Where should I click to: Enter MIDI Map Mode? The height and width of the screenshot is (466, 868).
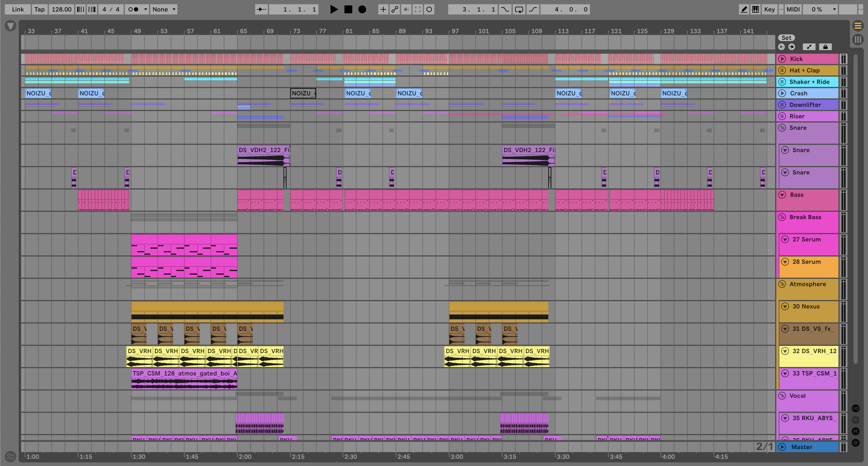[x=793, y=9]
